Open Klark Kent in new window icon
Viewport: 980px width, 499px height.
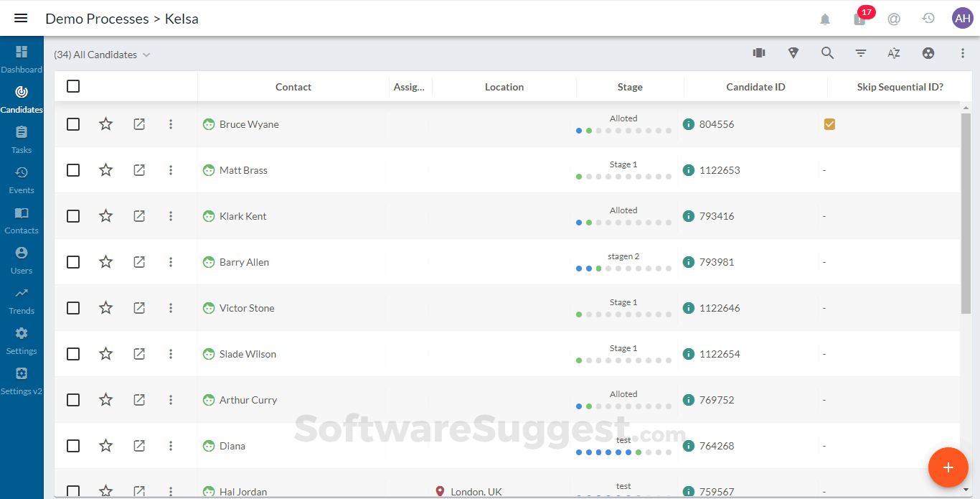coord(139,216)
